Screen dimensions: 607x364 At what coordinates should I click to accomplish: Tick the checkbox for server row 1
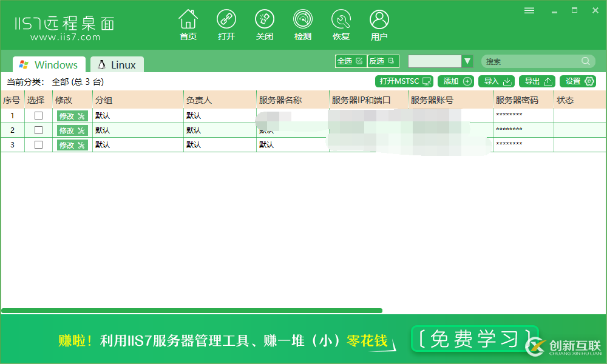(x=38, y=115)
